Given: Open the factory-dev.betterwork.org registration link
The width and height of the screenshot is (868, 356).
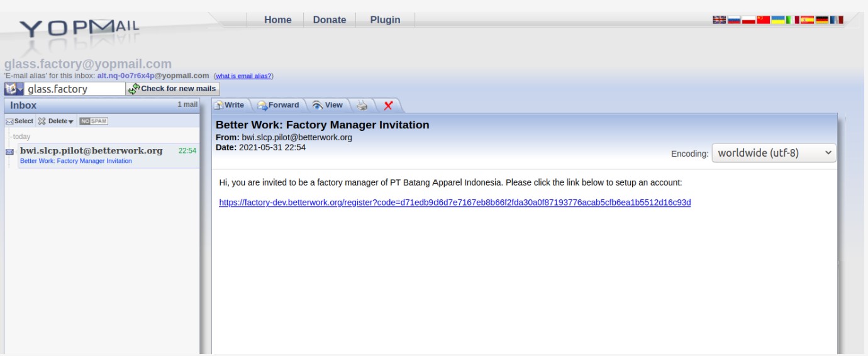Looking at the screenshot, I should [x=455, y=203].
